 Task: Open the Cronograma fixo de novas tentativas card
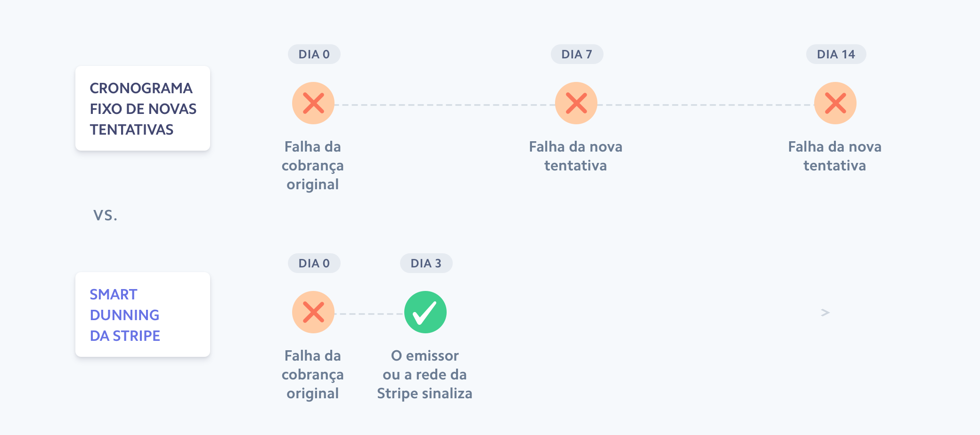[x=143, y=108]
